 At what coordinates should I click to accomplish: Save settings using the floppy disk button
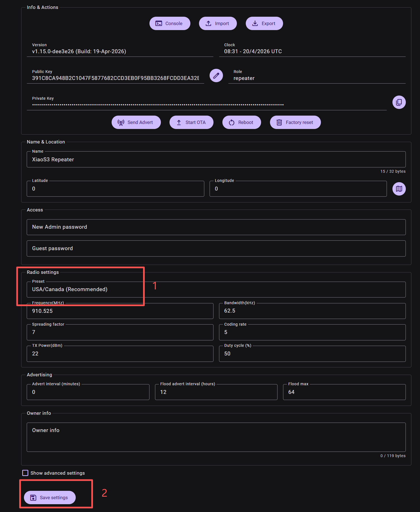point(50,498)
